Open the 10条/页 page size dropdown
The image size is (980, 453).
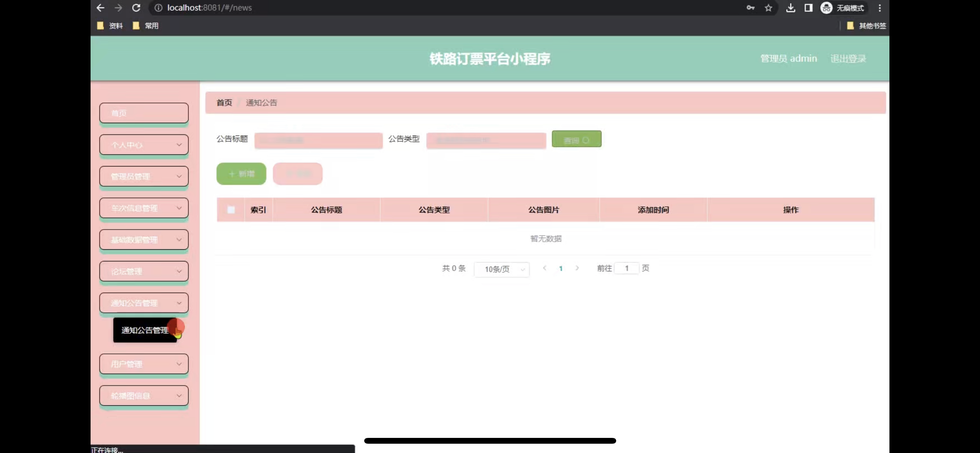(502, 269)
